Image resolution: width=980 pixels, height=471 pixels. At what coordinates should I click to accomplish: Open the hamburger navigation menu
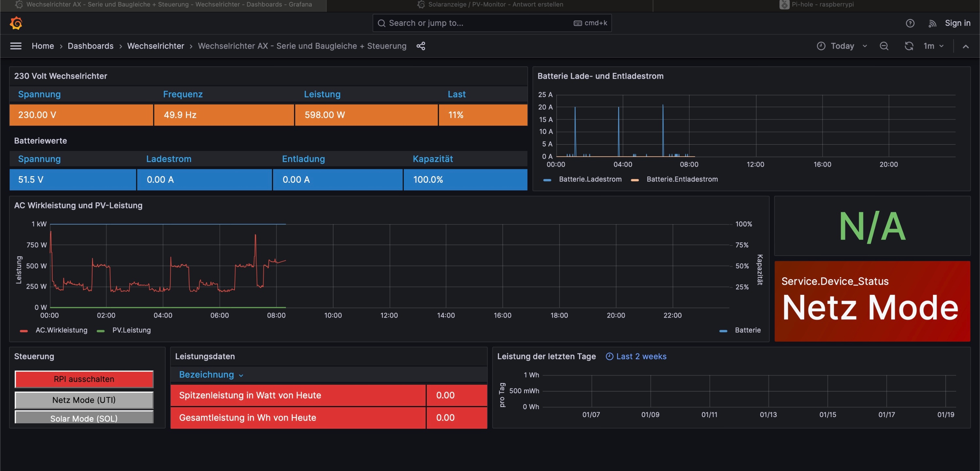(x=16, y=46)
